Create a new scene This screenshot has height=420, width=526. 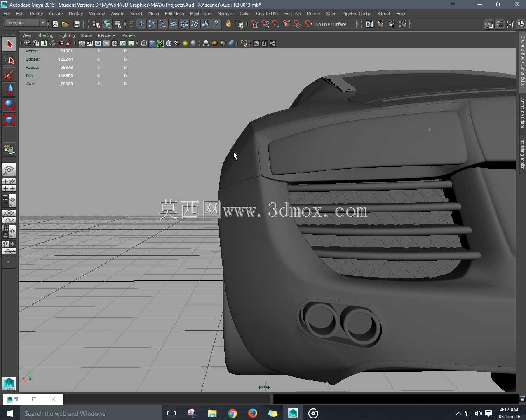coord(55,24)
